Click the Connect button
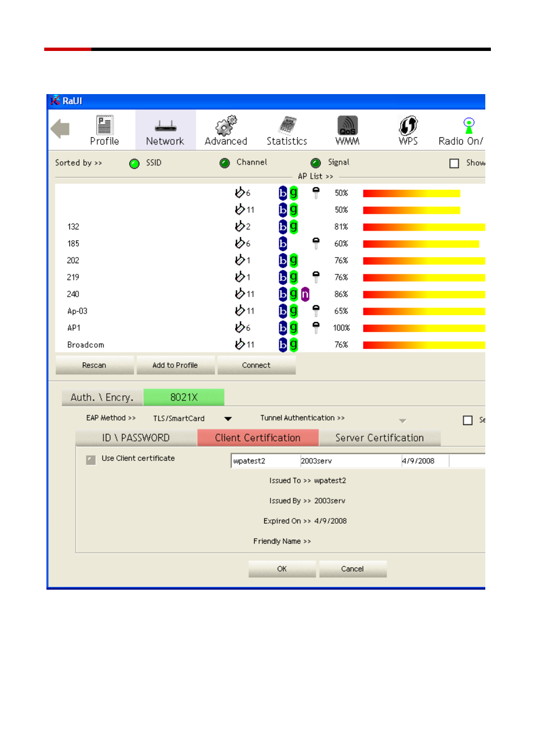 (x=256, y=365)
